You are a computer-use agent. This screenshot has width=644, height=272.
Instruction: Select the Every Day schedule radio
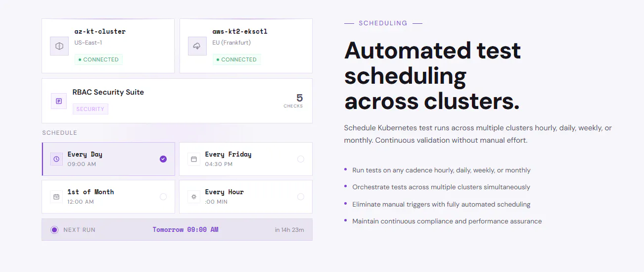click(x=163, y=159)
